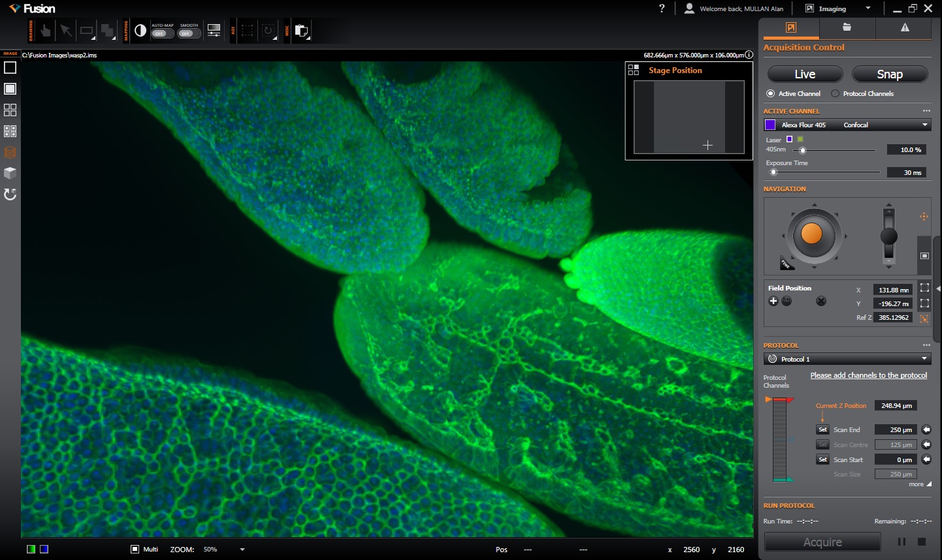Open the histogram levels adjustment icon

[214, 31]
